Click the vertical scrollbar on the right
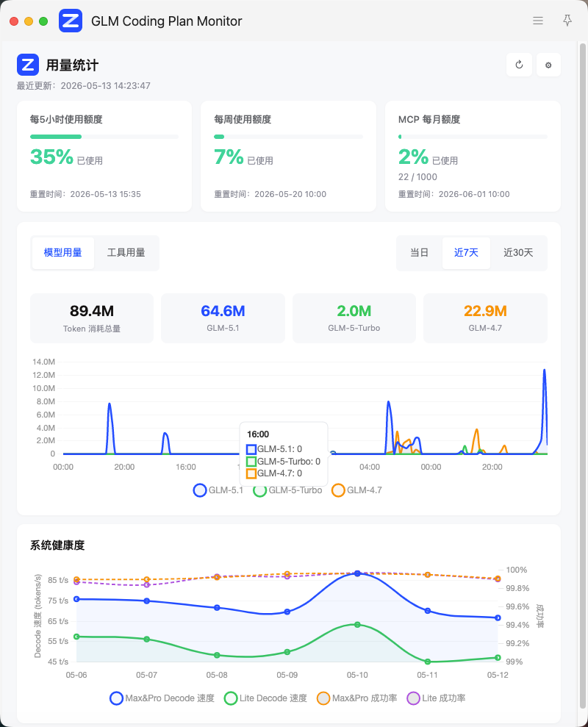Image resolution: width=588 pixels, height=727 pixels. (x=582, y=376)
